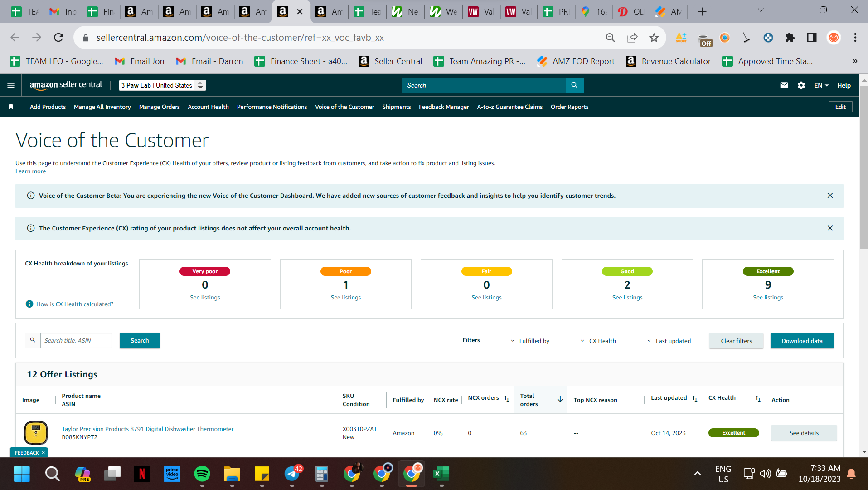Close the FEEDBACK tab
The image size is (868, 490).
click(x=44, y=453)
